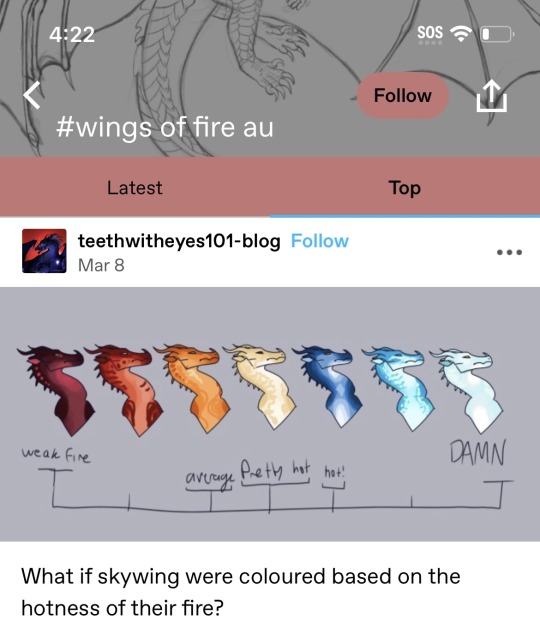Follow the #wings of fire au tag
Screen dimensions: 540x620
point(402,95)
